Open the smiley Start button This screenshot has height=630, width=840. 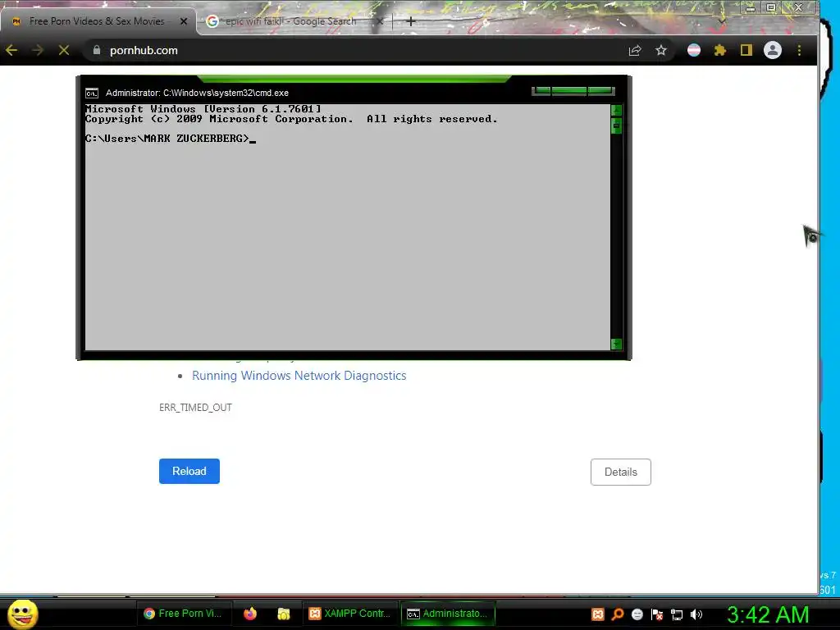[22, 614]
